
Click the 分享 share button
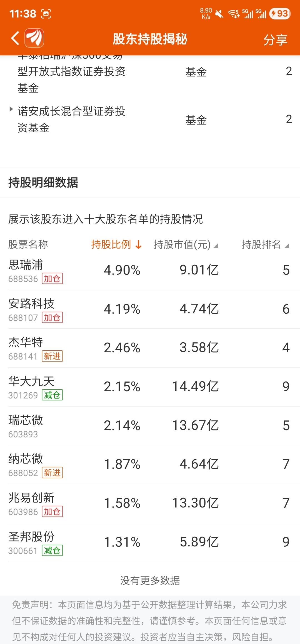(275, 40)
